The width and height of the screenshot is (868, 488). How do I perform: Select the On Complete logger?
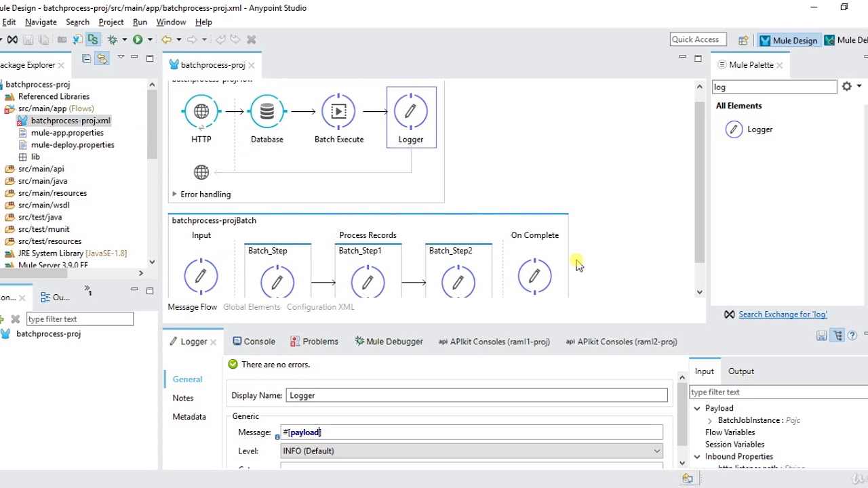[534, 276]
